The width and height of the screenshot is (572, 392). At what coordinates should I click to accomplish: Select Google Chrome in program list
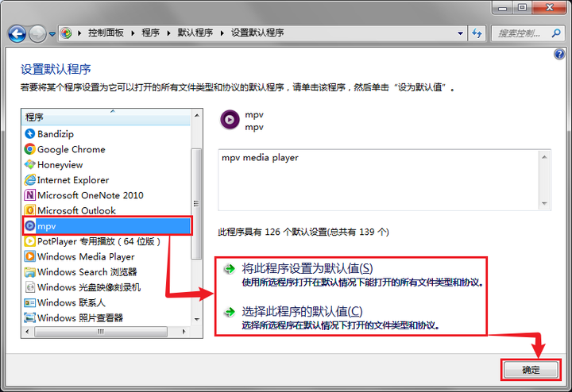(x=106, y=149)
